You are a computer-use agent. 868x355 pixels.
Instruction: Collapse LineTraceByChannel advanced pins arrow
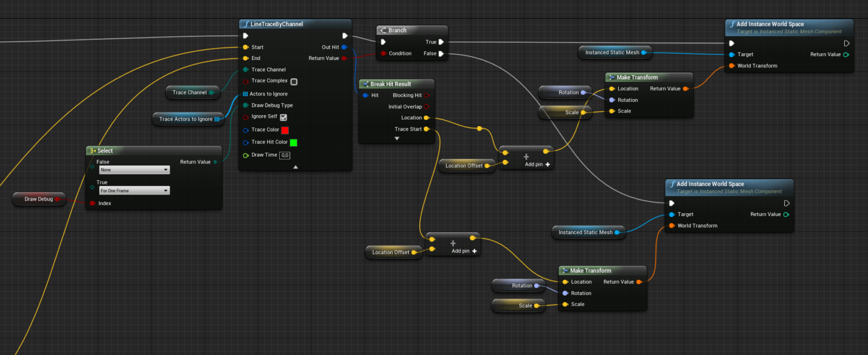tap(295, 167)
